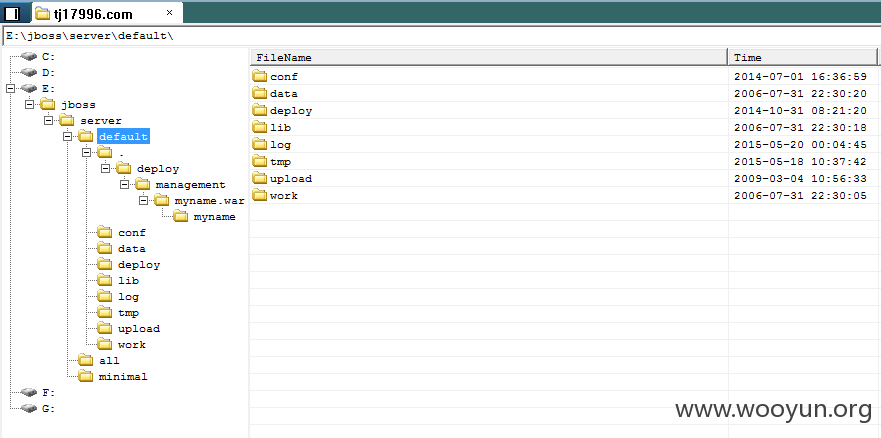
Task: Select the E: drive icon in tree
Action: coord(29,88)
